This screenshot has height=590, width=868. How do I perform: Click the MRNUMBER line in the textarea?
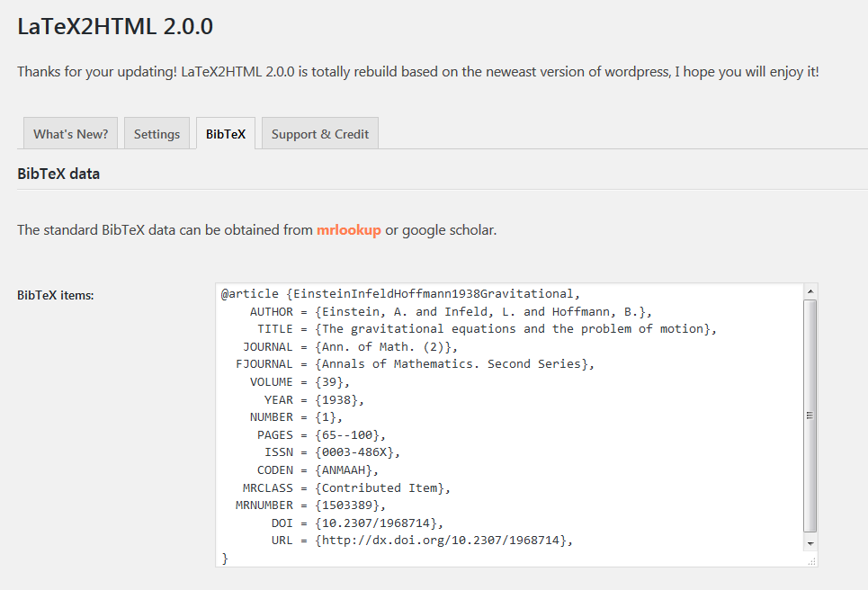[x=310, y=505]
